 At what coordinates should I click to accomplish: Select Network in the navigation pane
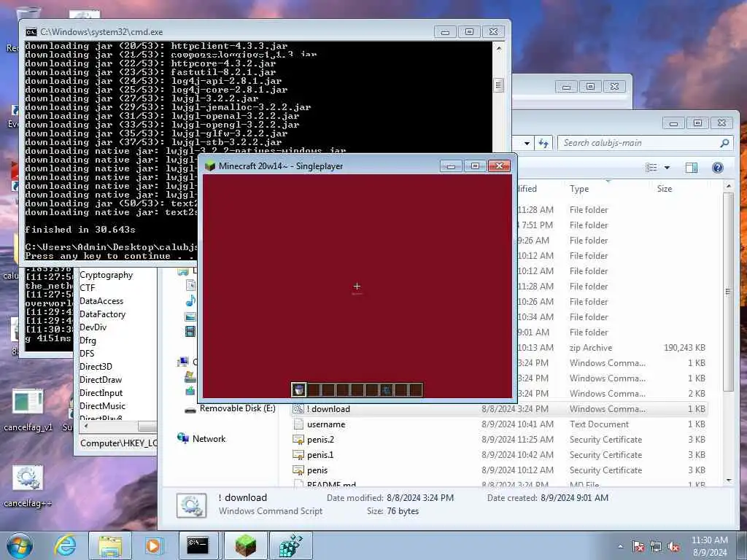[209, 438]
